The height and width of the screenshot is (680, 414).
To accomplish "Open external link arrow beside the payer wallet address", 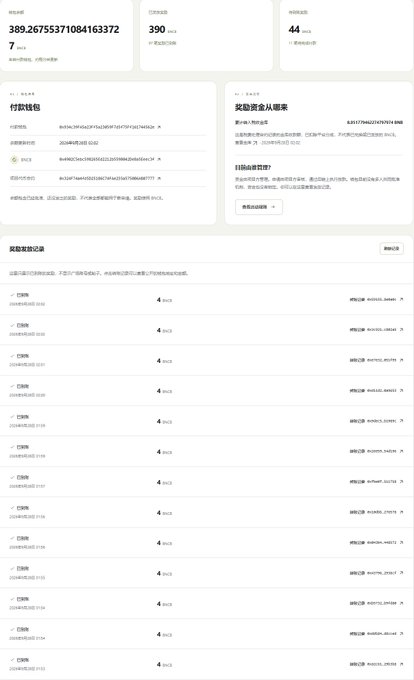I will coord(159,127).
